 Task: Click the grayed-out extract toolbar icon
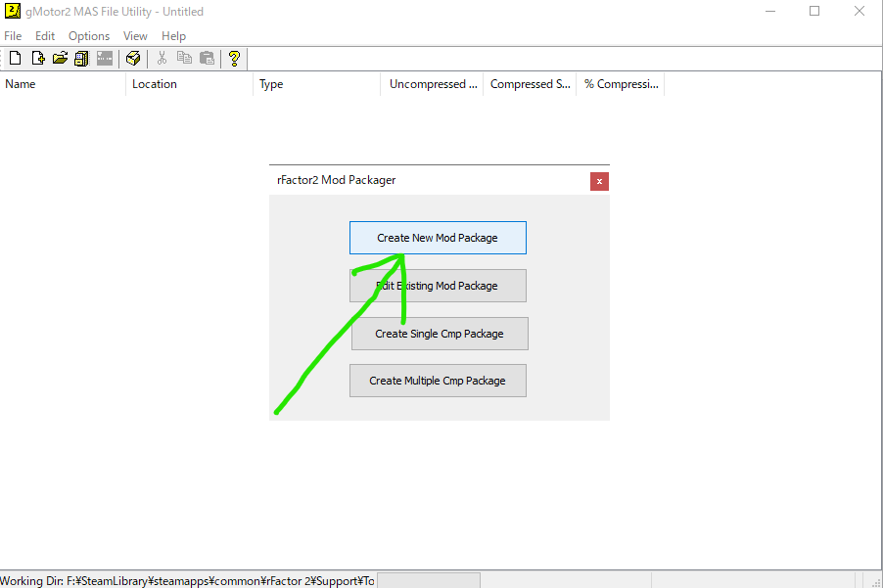104,58
